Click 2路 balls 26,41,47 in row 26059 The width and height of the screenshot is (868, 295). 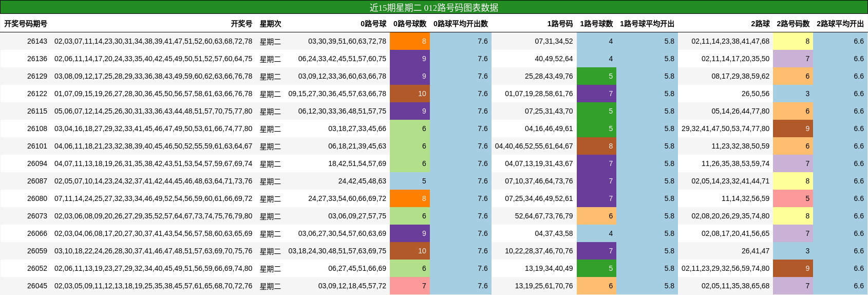[x=756, y=251]
